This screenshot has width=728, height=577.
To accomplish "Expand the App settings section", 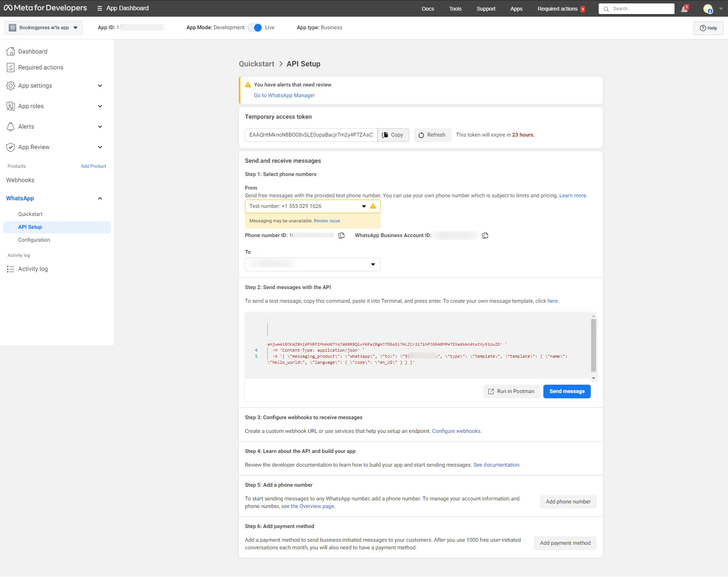I will coord(100,86).
